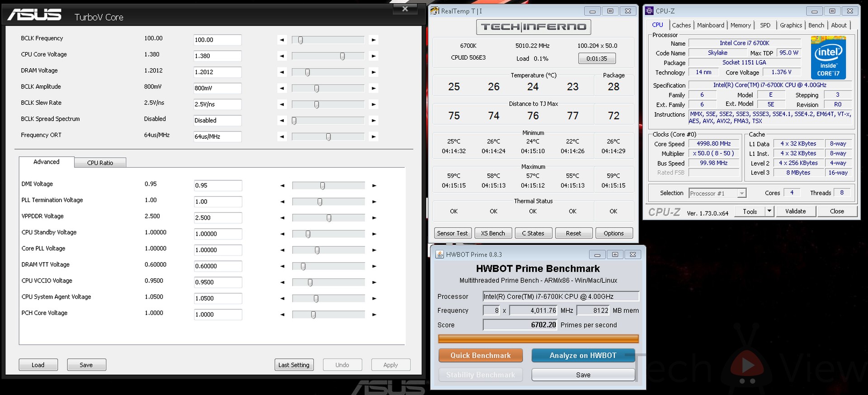Click the DRAM Voltage input field

coord(217,72)
